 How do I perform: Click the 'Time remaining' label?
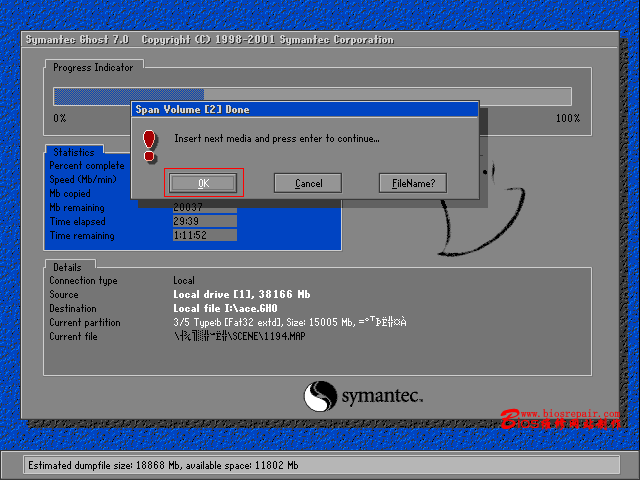pos(82,236)
